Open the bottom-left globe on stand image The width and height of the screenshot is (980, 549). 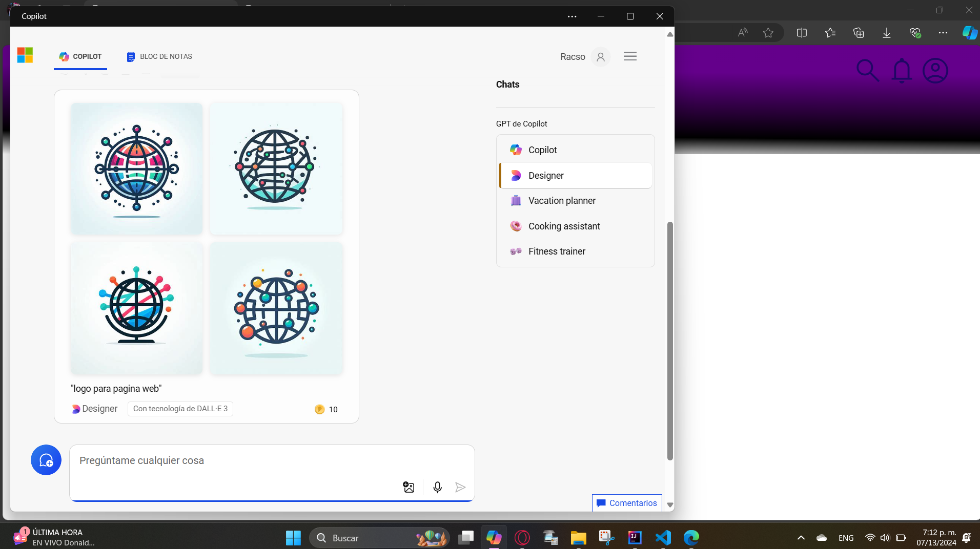coord(136,308)
